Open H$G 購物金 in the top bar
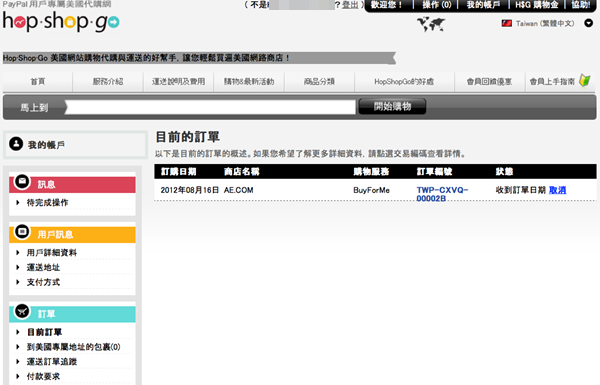The width and height of the screenshot is (600, 385). (x=537, y=5)
